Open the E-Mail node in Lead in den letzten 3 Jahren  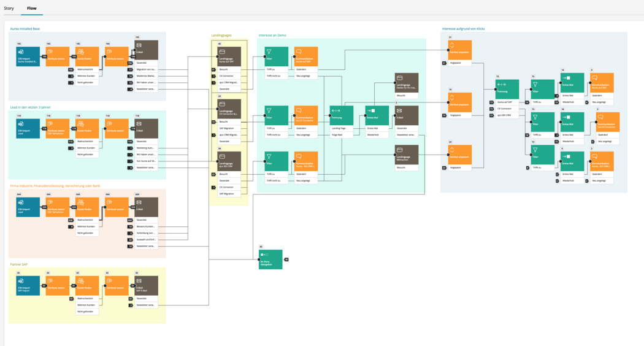[x=146, y=129]
